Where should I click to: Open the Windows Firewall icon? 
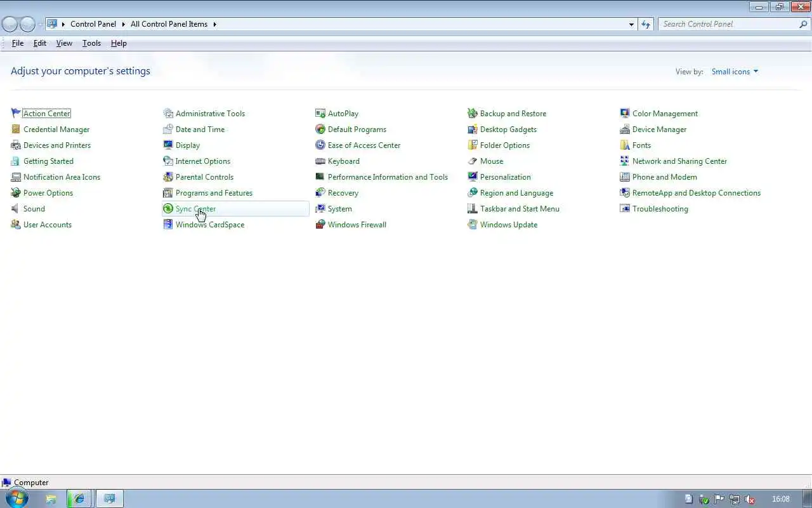pyautogui.click(x=320, y=224)
